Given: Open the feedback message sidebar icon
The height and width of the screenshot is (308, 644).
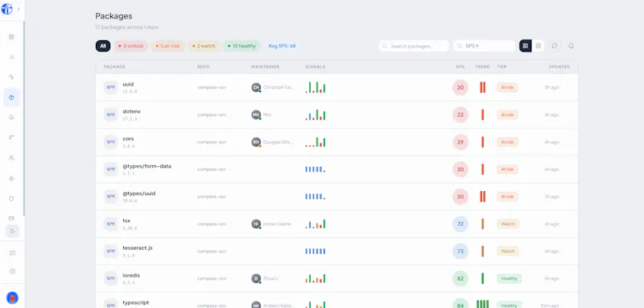Looking at the screenshot, I should coord(12,253).
